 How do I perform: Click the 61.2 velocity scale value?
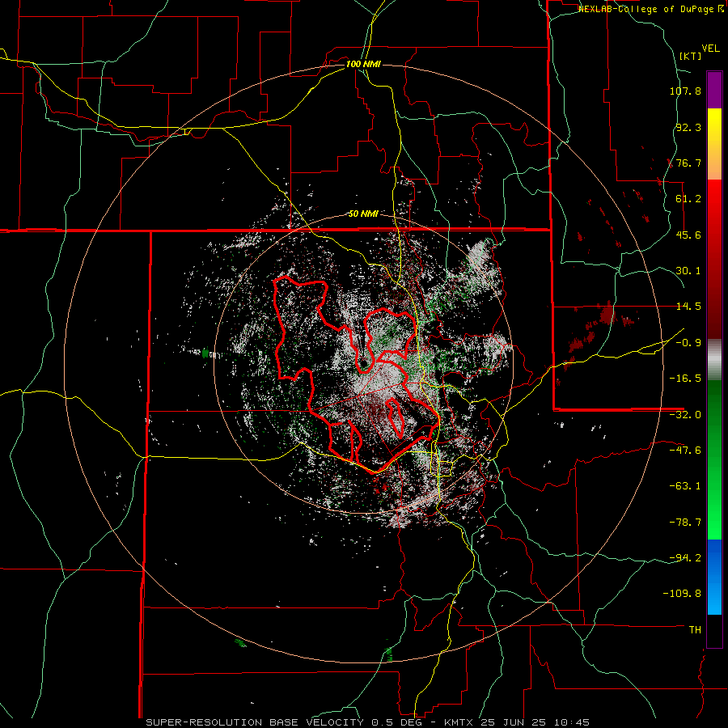coord(688,199)
